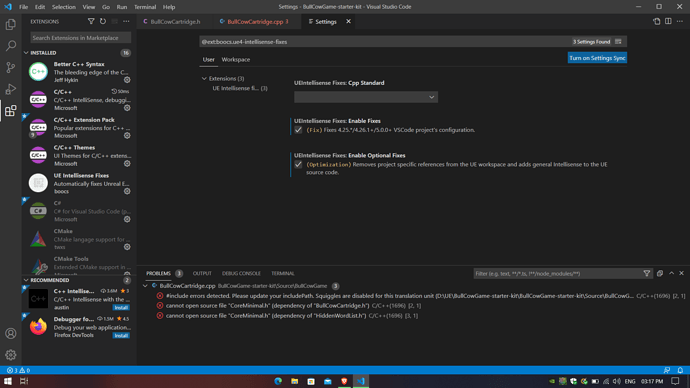Open feedback icon in status bar

pos(667,370)
